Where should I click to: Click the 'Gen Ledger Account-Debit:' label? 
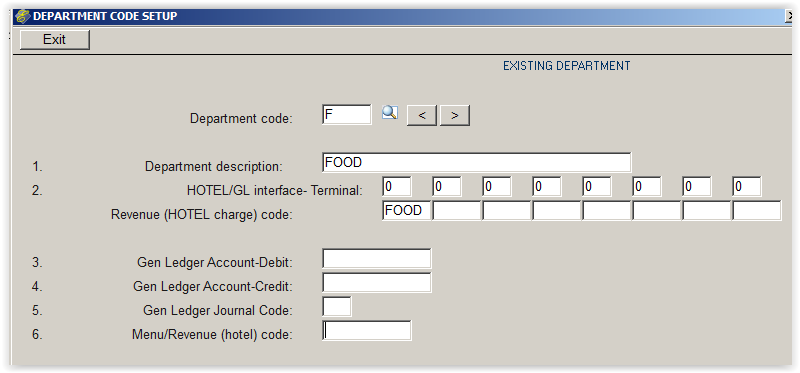point(215,262)
